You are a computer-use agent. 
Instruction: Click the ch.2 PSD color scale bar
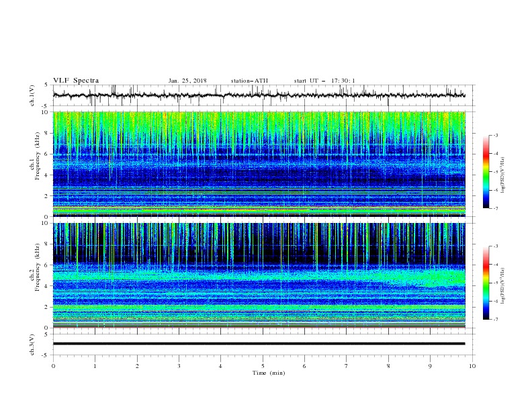point(486,283)
